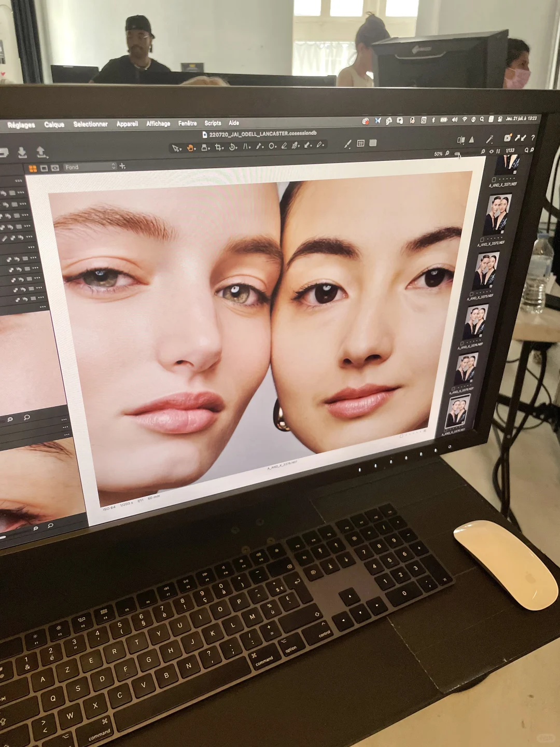Click the before/after compare icon
The height and width of the screenshot is (747, 560).
click(461, 140)
